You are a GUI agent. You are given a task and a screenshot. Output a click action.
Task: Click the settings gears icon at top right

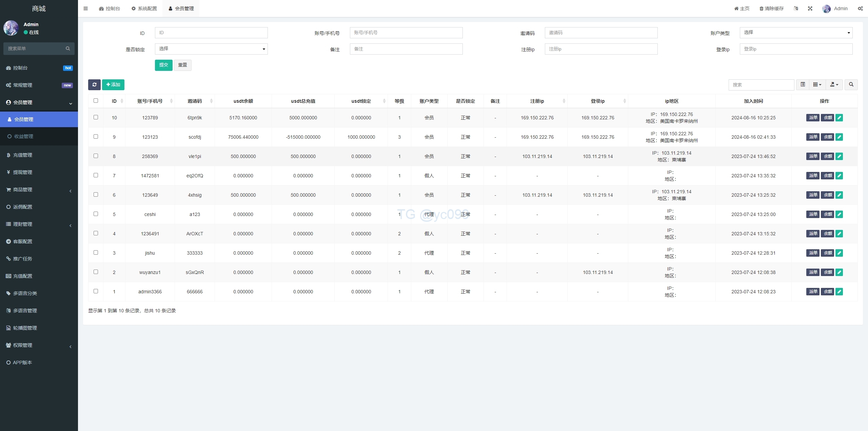click(x=860, y=8)
